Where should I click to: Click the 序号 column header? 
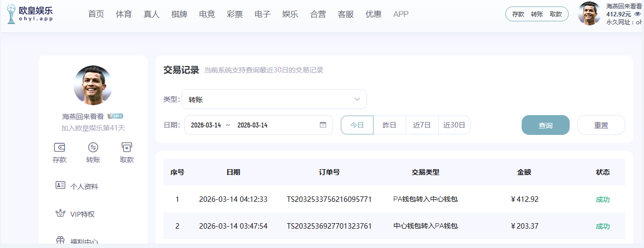pyautogui.click(x=177, y=172)
